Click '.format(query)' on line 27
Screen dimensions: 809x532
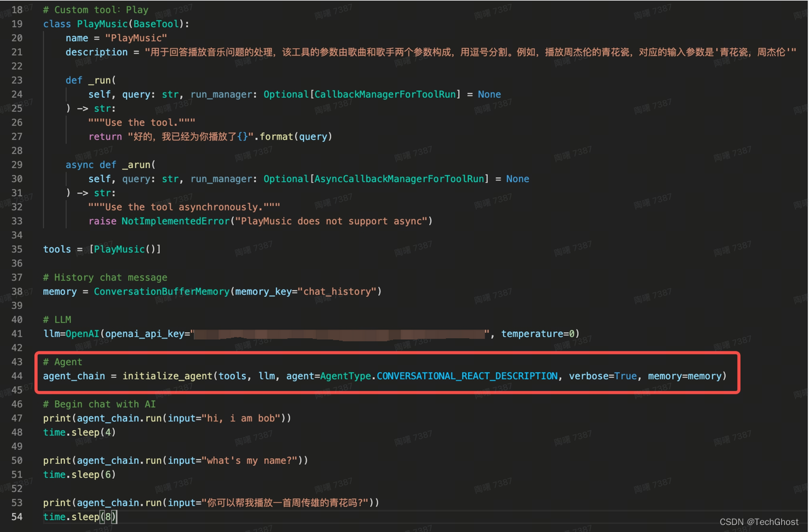tap(293, 136)
